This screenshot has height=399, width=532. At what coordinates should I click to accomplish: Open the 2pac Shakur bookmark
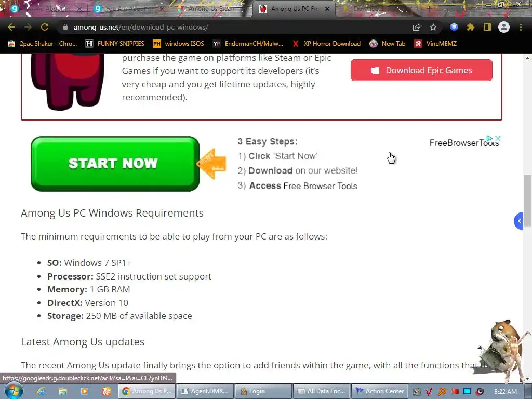(43, 44)
